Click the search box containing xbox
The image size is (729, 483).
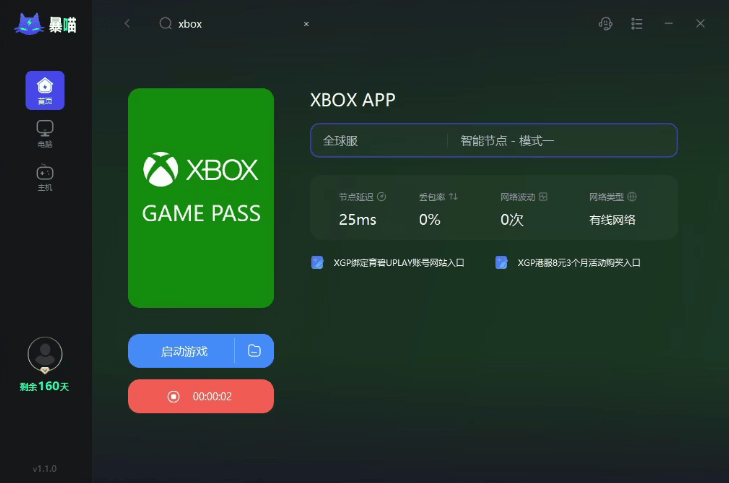tap(232, 24)
